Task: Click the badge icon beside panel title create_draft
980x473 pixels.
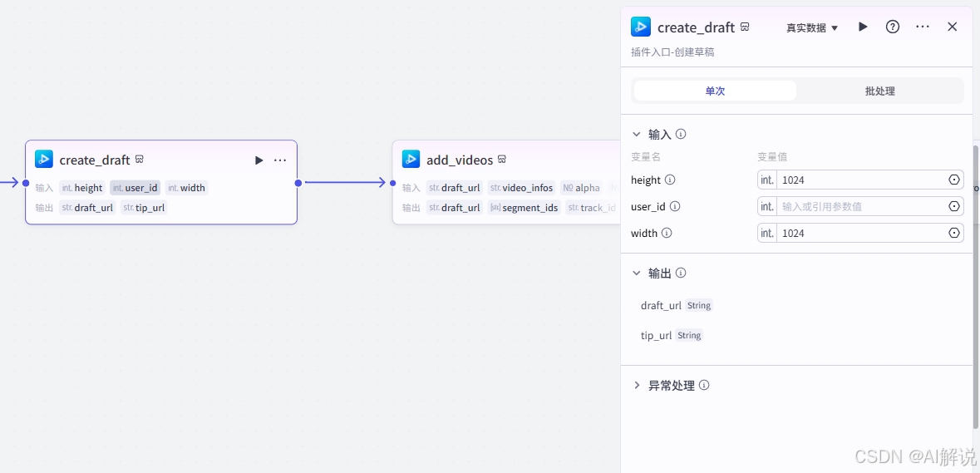Action: point(745,27)
